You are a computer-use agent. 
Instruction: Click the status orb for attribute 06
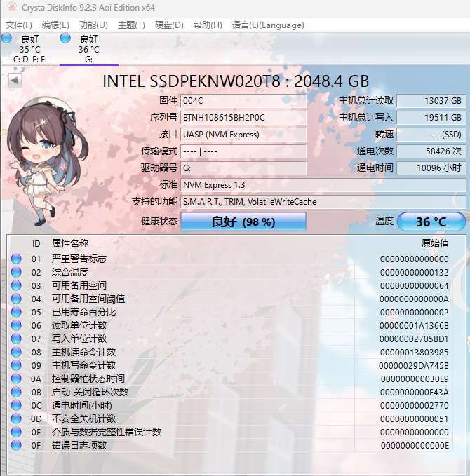(x=16, y=325)
